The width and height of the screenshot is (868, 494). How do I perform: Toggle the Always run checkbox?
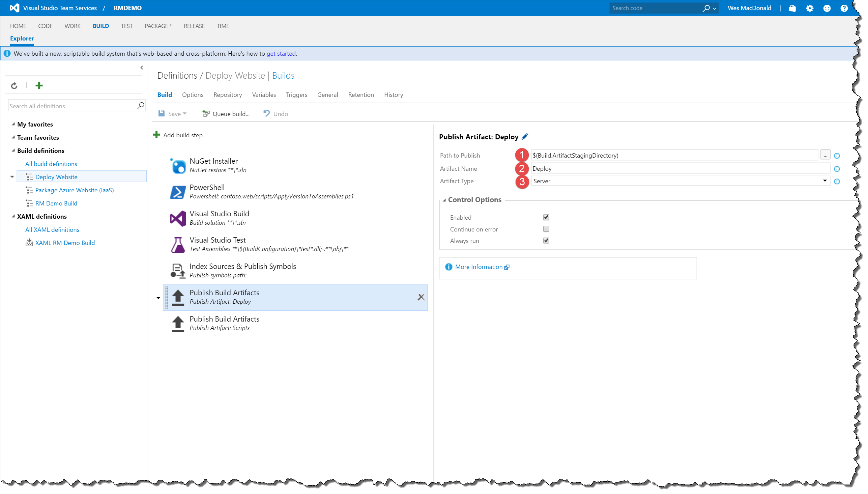point(546,241)
